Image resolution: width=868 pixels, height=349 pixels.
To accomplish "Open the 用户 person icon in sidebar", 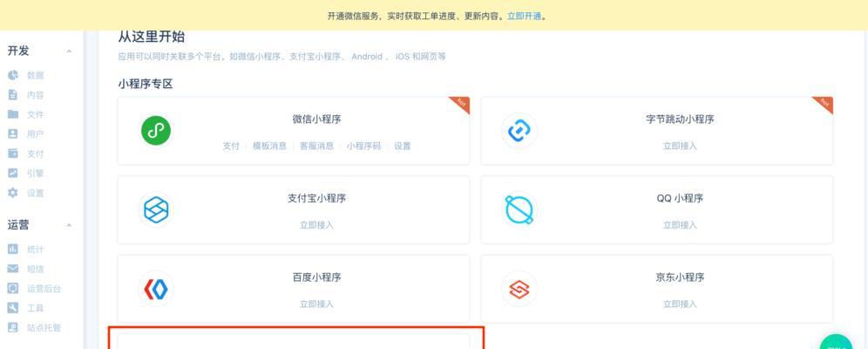I will (13, 134).
